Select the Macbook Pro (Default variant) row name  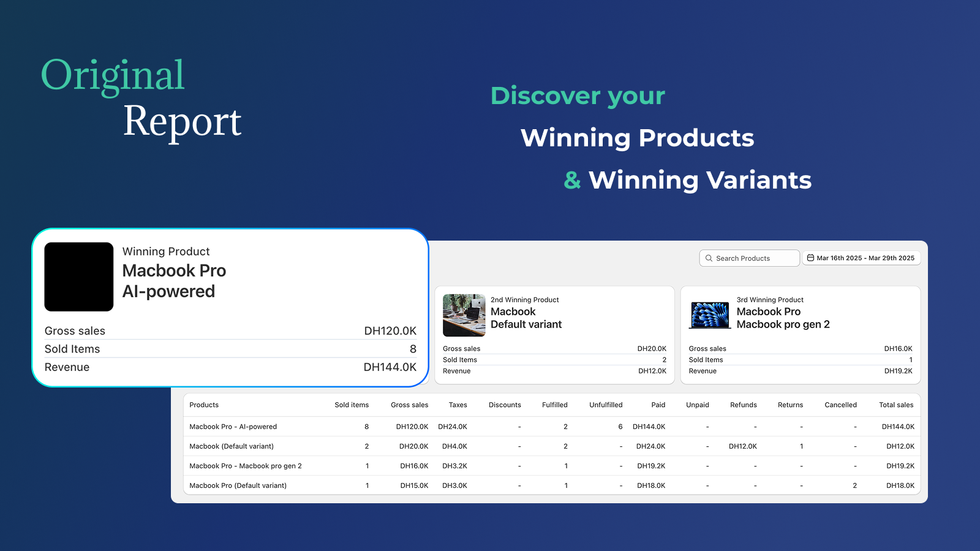(238, 485)
